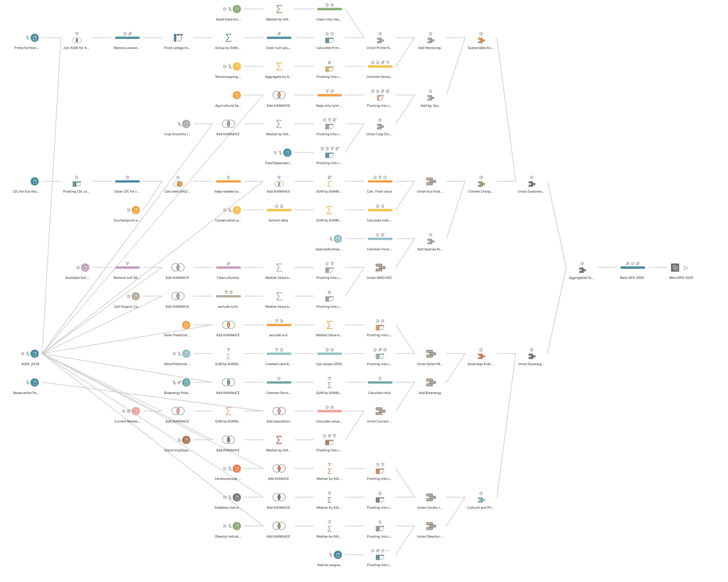The image size is (728, 582).
Task: Select the Available Soil input node
Action: [85, 268]
